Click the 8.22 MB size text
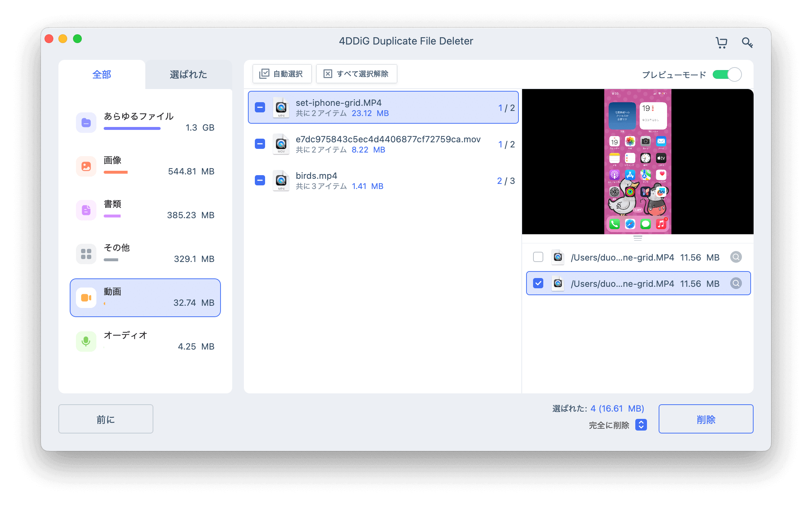This screenshot has width=812, height=505. click(x=368, y=150)
